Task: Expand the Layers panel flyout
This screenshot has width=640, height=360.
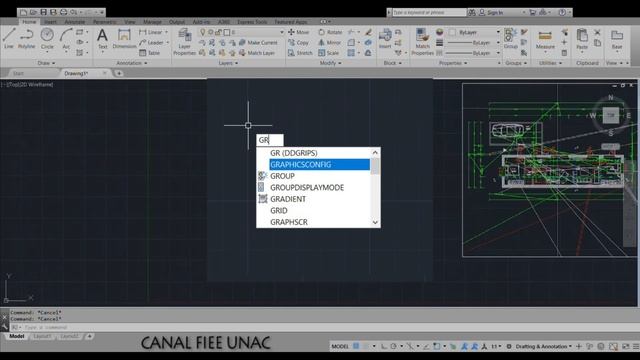Action: (x=228, y=63)
